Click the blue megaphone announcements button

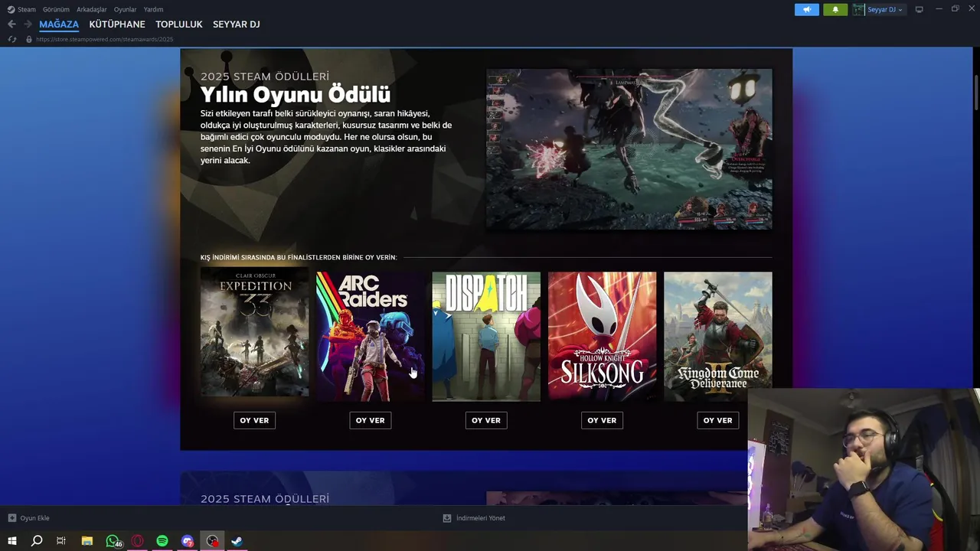tap(806, 9)
